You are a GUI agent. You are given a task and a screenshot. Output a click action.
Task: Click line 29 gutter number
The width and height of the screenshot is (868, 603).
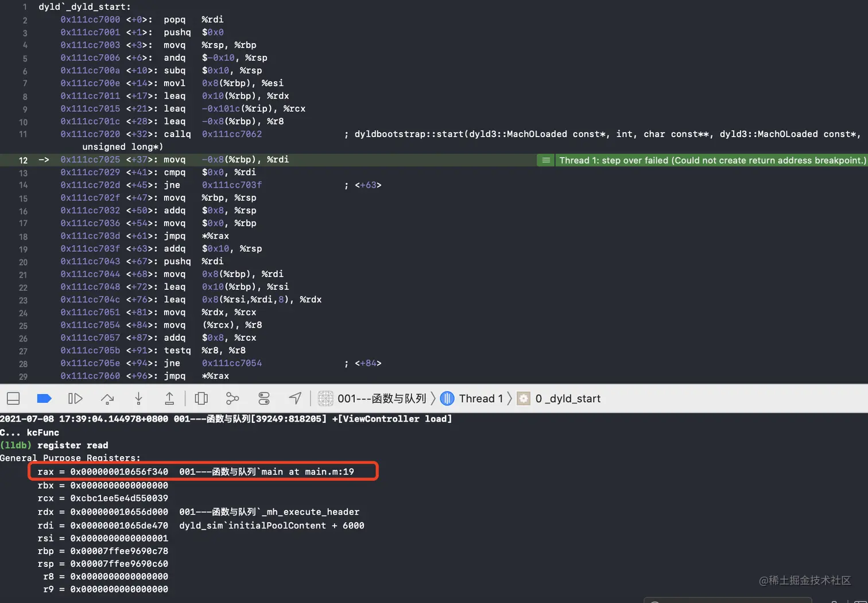click(x=23, y=376)
